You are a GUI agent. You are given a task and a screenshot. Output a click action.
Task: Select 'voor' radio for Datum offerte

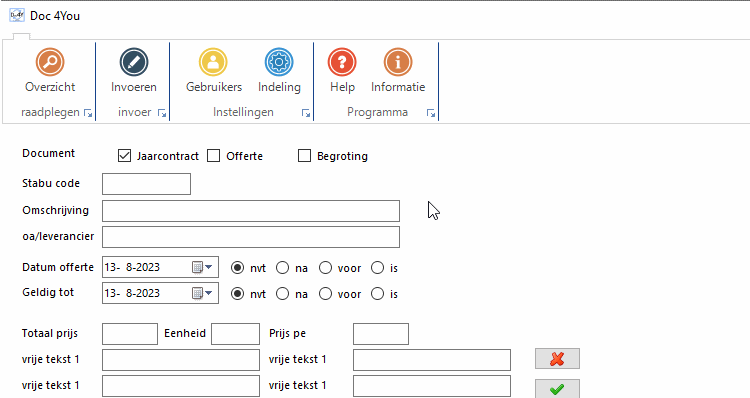(325, 268)
